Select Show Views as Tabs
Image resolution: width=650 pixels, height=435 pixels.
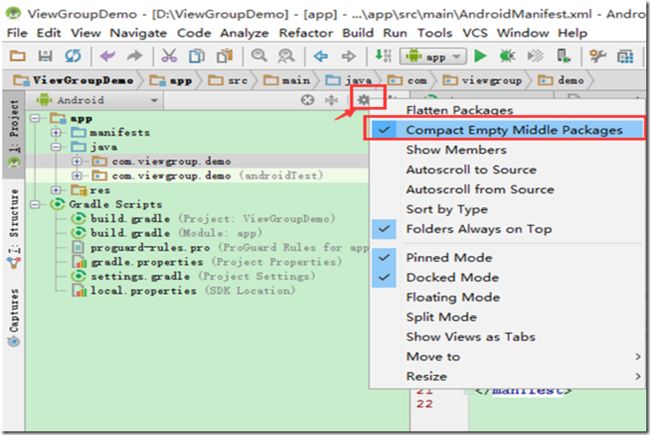(506, 337)
